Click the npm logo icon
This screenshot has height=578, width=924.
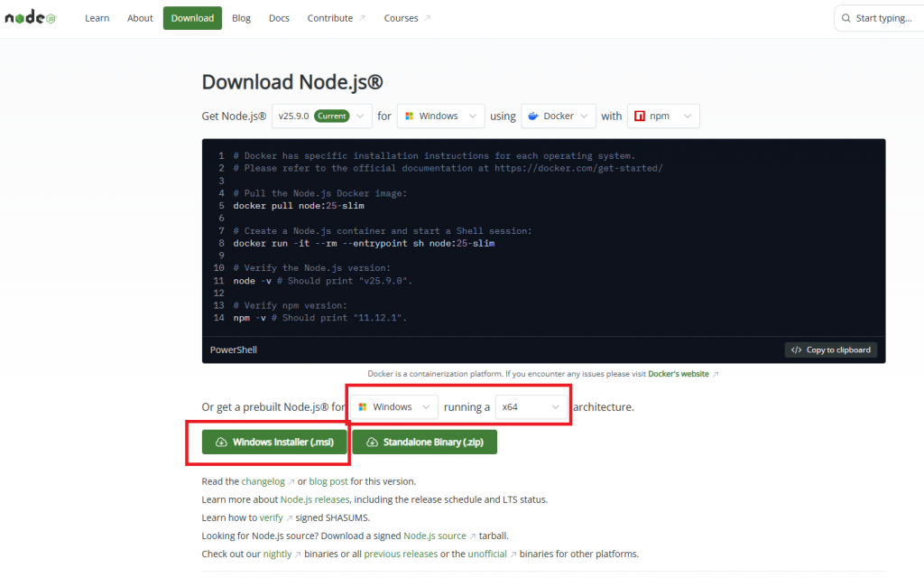click(640, 117)
